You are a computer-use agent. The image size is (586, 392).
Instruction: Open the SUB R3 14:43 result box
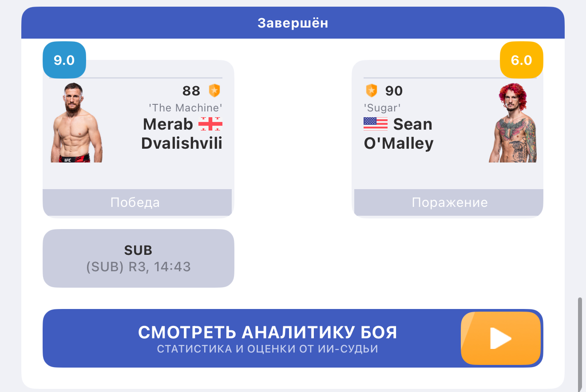[139, 258]
